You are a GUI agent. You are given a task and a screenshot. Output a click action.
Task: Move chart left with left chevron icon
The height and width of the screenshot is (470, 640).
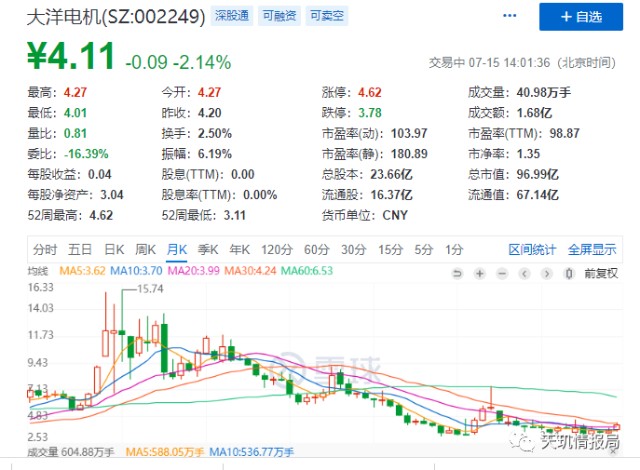point(524,273)
